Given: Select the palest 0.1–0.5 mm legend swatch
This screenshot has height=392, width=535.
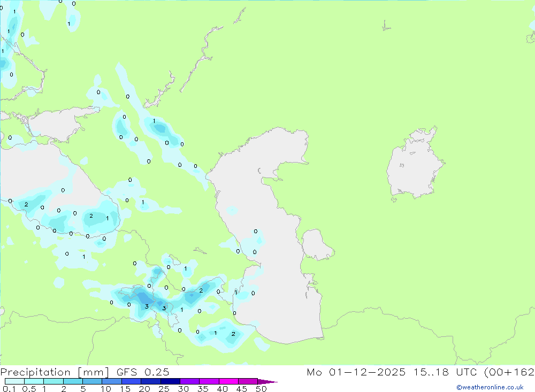Looking at the screenshot, I should coord(14,381).
